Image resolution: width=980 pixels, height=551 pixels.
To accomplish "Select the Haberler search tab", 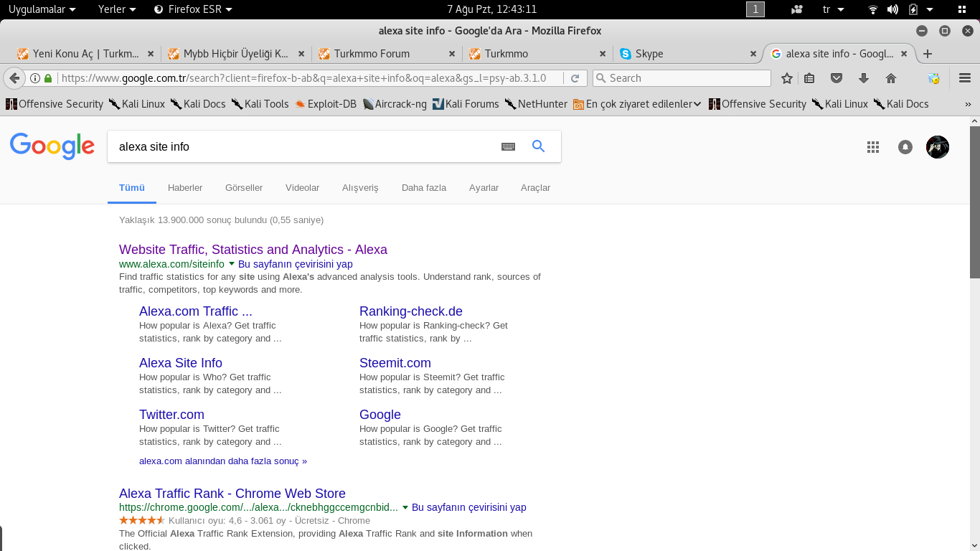I will [185, 188].
